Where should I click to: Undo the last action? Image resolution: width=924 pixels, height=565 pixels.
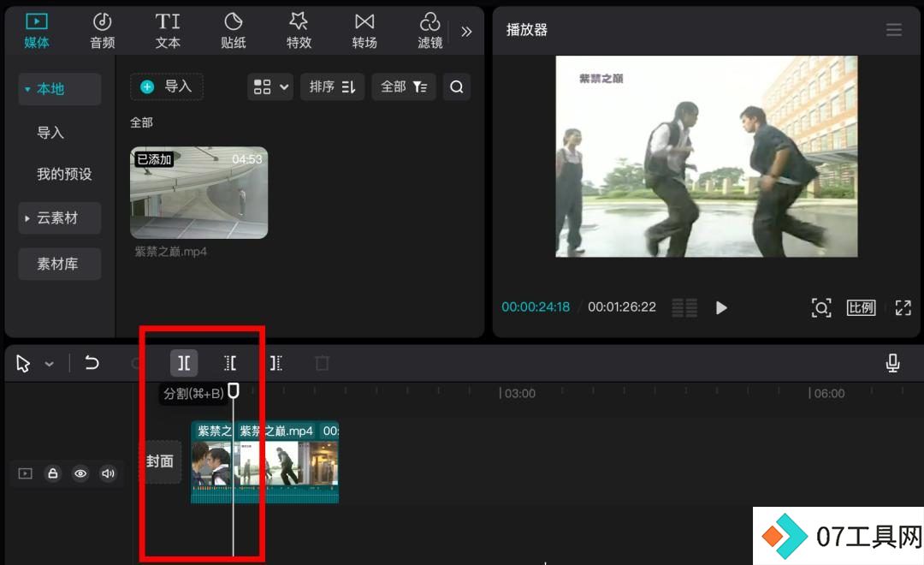92,363
